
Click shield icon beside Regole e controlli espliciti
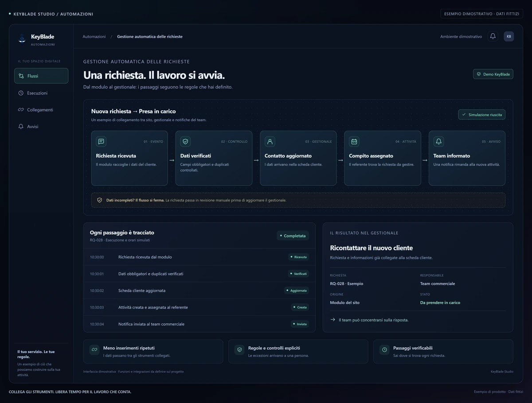click(x=239, y=350)
